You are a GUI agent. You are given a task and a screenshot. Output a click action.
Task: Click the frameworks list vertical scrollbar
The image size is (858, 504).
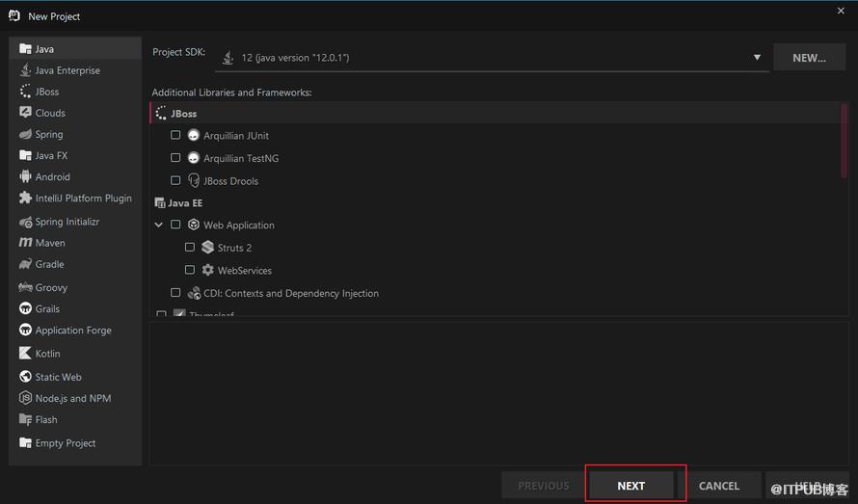coord(844,142)
